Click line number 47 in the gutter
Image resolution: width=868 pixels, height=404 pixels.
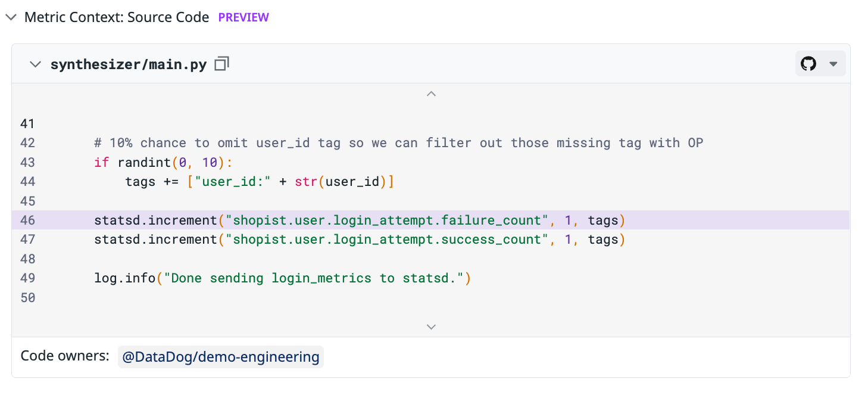click(27, 240)
